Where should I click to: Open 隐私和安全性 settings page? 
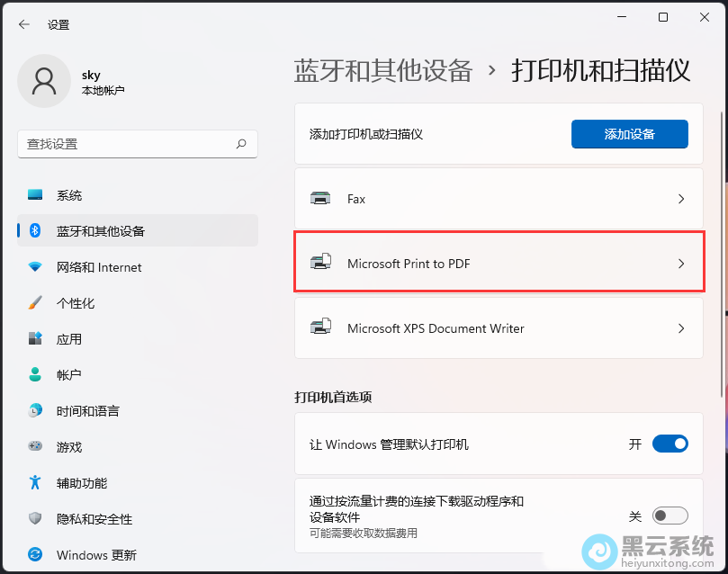pyautogui.click(x=94, y=519)
